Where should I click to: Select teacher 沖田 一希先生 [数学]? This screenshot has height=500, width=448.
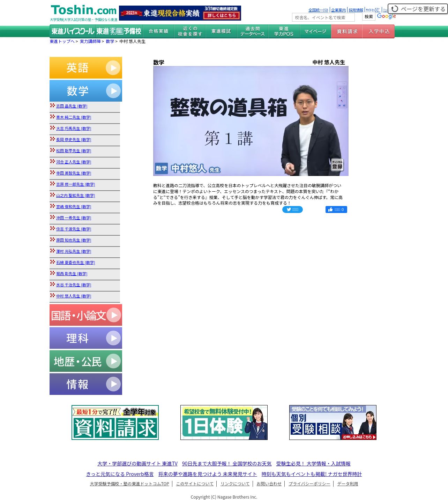[74, 218]
